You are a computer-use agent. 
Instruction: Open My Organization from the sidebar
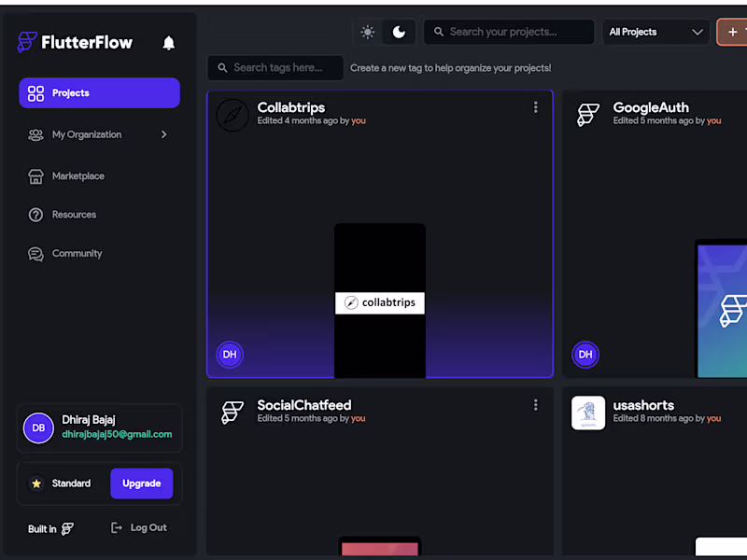click(86, 134)
